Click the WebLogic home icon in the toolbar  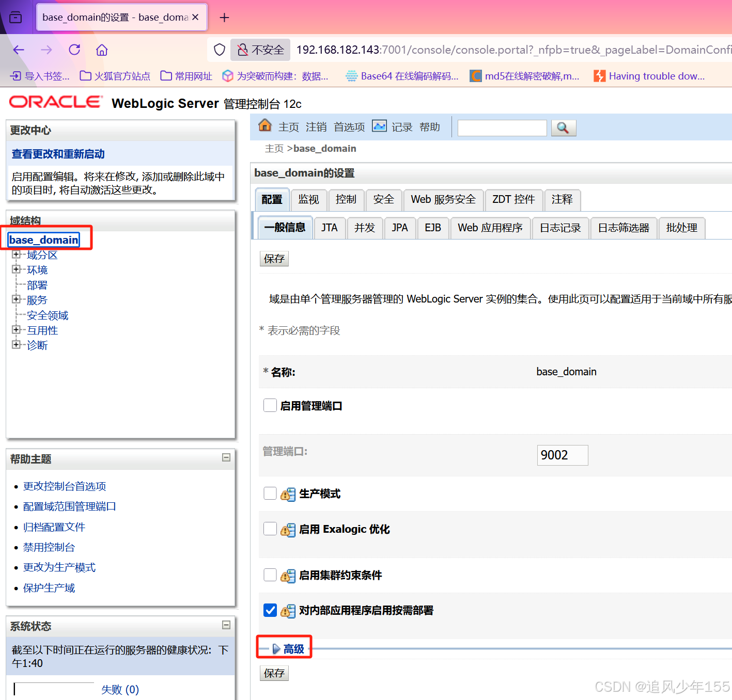click(265, 125)
